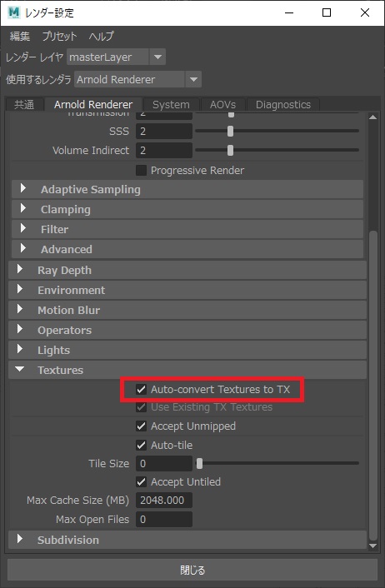Toggle the Accept Unmipped checkbox
The height and width of the screenshot is (588, 385).
point(141,426)
